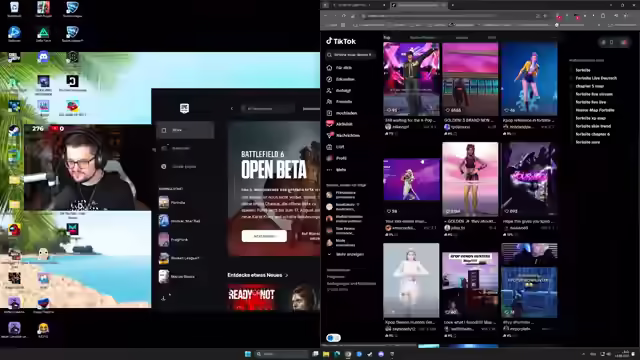Open the Friends icon in TikTok sidebar
Viewport: 640px width, 360px height.
pyautogui.click(x=329, y=102)
